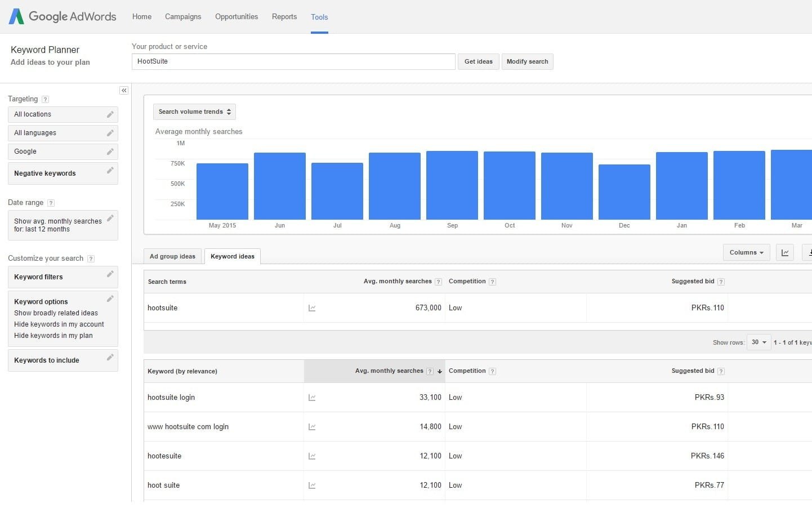Open help for search terms Avg. monthly searches

click(438, 282)
